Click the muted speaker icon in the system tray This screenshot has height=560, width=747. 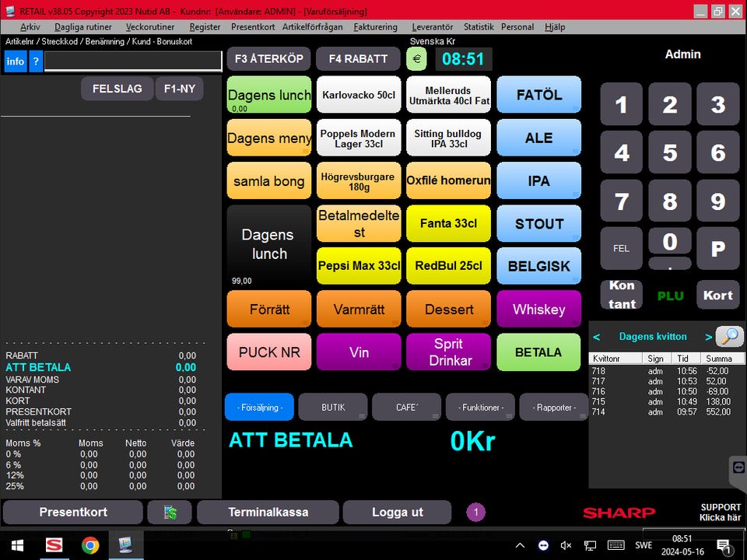coord(566,545)
